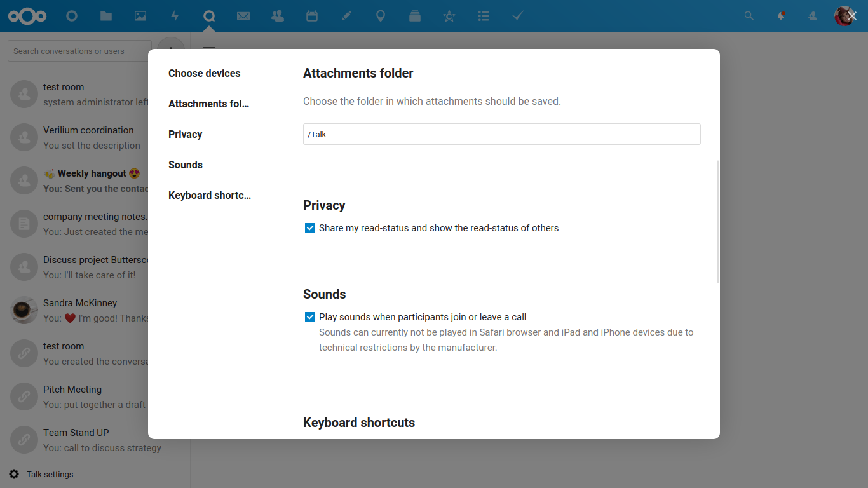Open the Photos app
This screenshot has height=488, width=868.
coord(140,16)
